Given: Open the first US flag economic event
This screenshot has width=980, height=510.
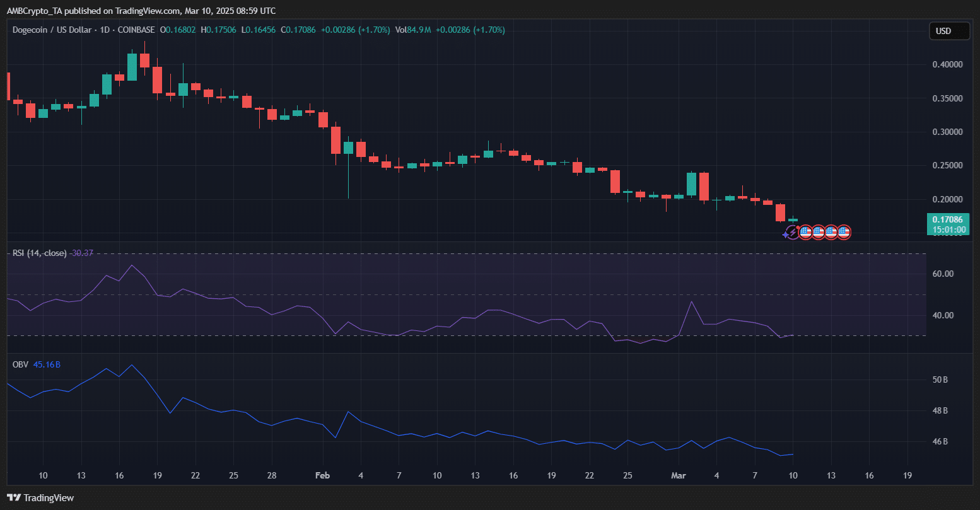Looking at the screenshot, I should pyautogui.click(x=805, y=233).
